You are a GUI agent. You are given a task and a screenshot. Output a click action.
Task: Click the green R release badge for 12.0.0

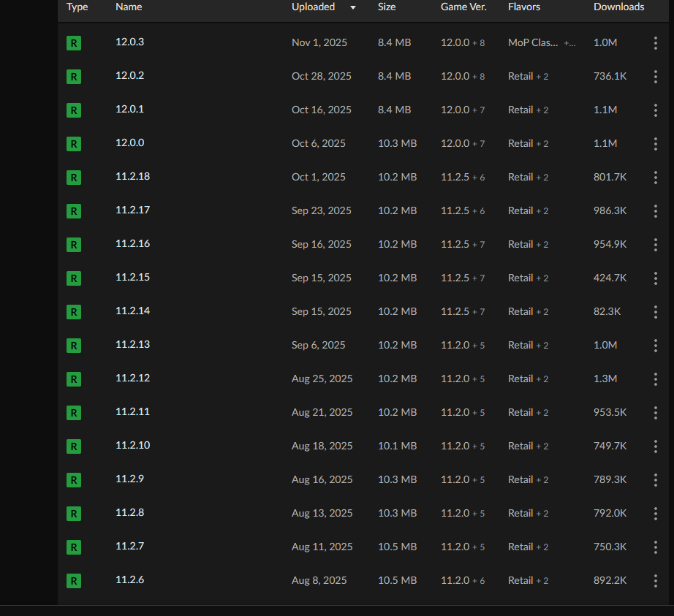pos(74,144)
